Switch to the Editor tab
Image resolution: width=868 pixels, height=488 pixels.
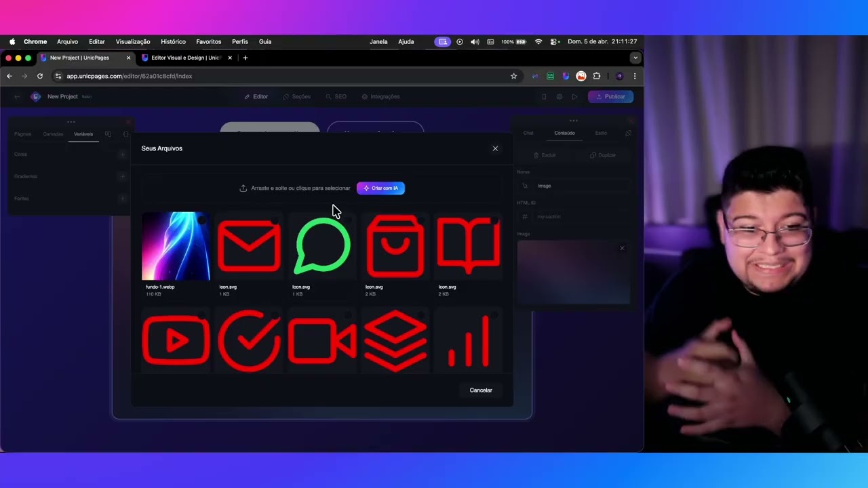pos(256,97)
